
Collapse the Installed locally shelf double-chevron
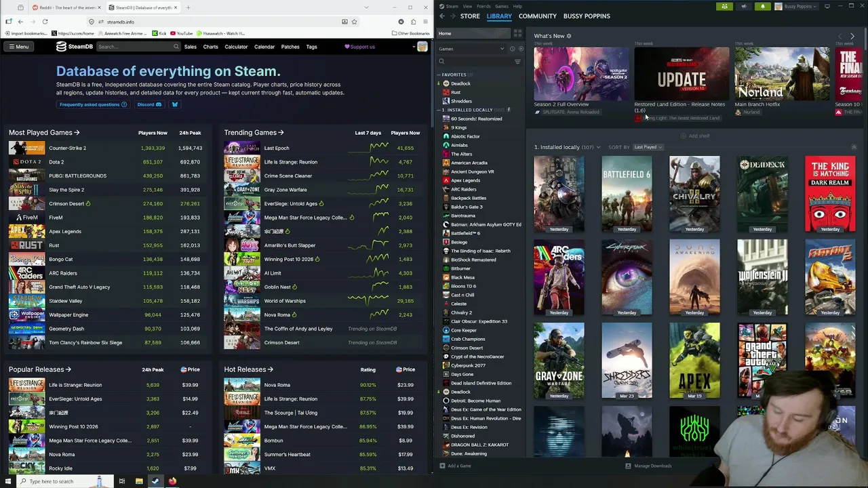point(854,147)
